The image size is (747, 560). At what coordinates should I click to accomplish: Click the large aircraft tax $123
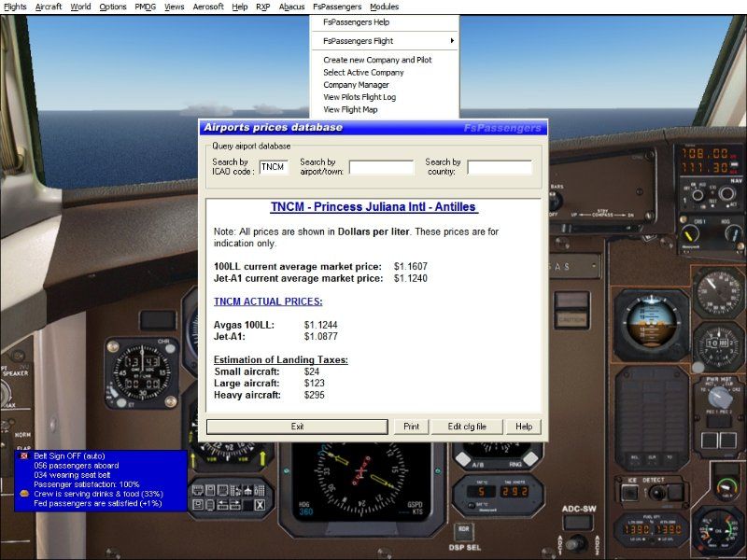[x=315, y=384]
